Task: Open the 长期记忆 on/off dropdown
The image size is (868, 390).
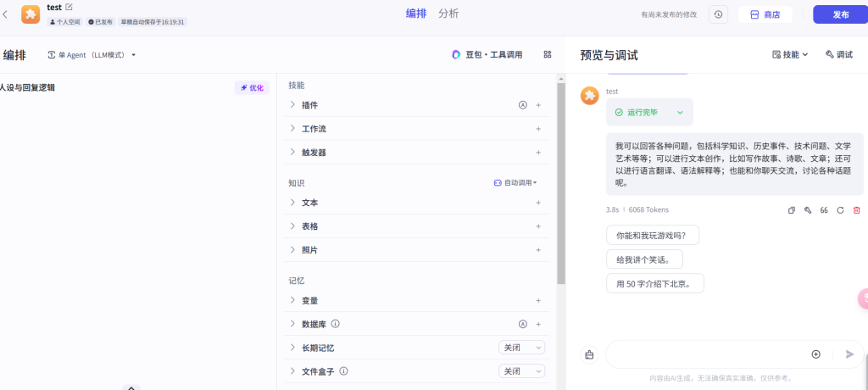Action: [x=521, y=348]
